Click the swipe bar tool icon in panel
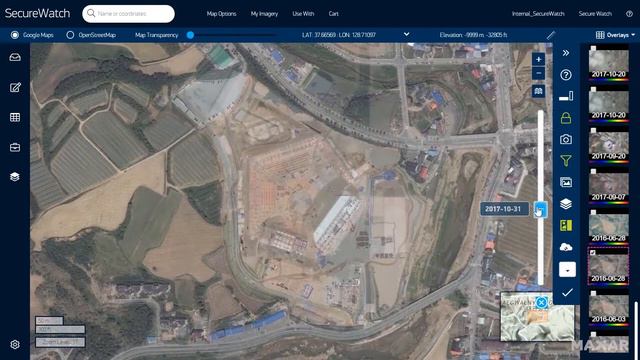The height and width of the screenshot is (360, 640). click(x=566, y=96)
